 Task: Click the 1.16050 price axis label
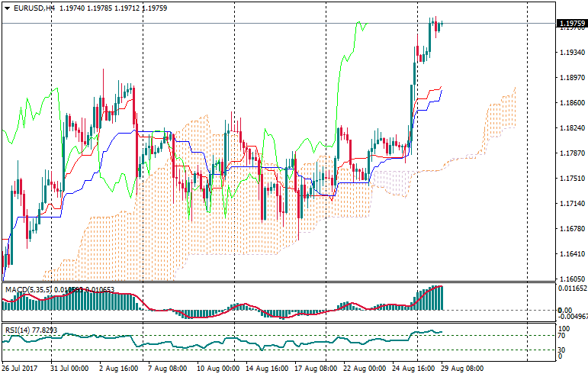[571, 279]
